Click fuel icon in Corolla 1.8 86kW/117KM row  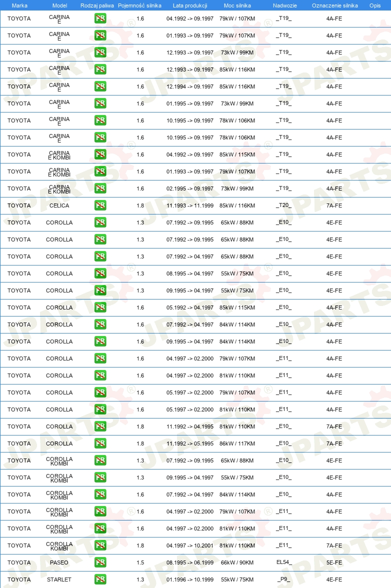tap(100, 443)
